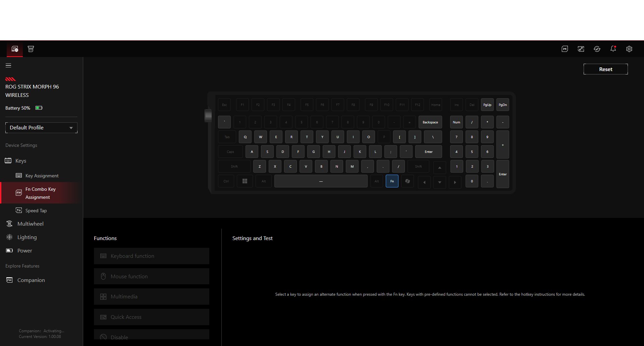Open the Armoury Crate settings gear
Image resolution: width=644 pixels, height=346 pixels.
[630, 49]
